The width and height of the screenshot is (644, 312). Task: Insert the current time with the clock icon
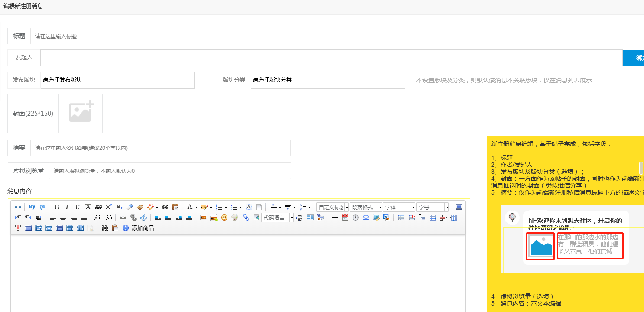pos(356,218)
